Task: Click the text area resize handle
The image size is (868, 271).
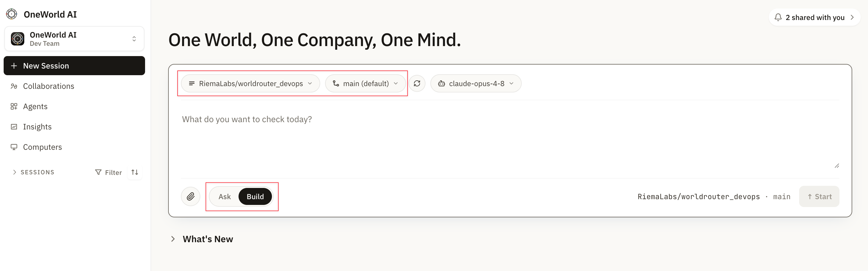Action: [837, 166]
